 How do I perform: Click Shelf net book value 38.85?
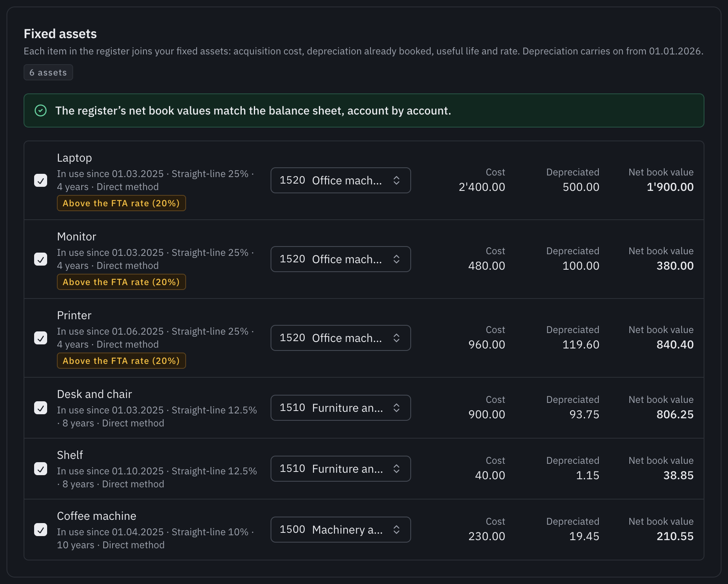678,475
